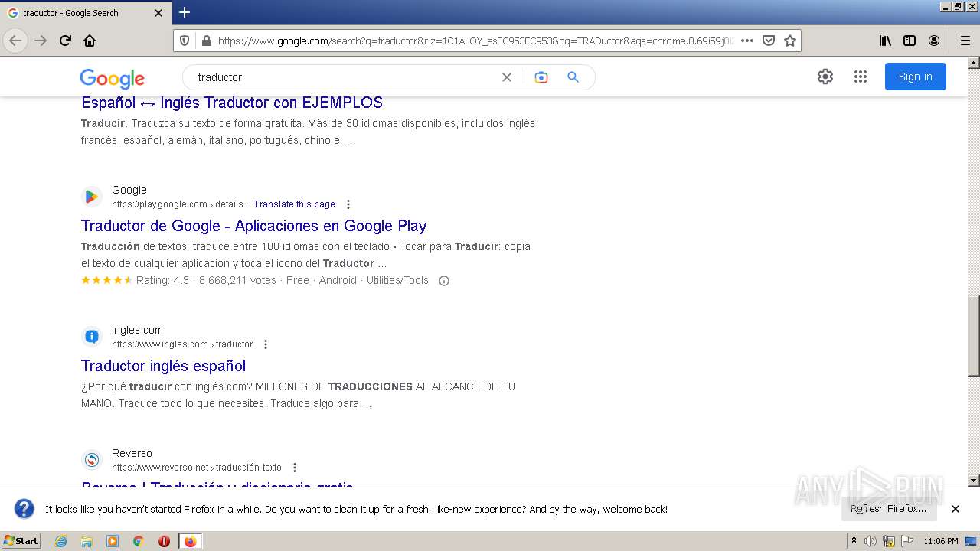Switch to traductor Google Search tab
The width and height of the screenshot is (980, 551).
pos(85,13)
